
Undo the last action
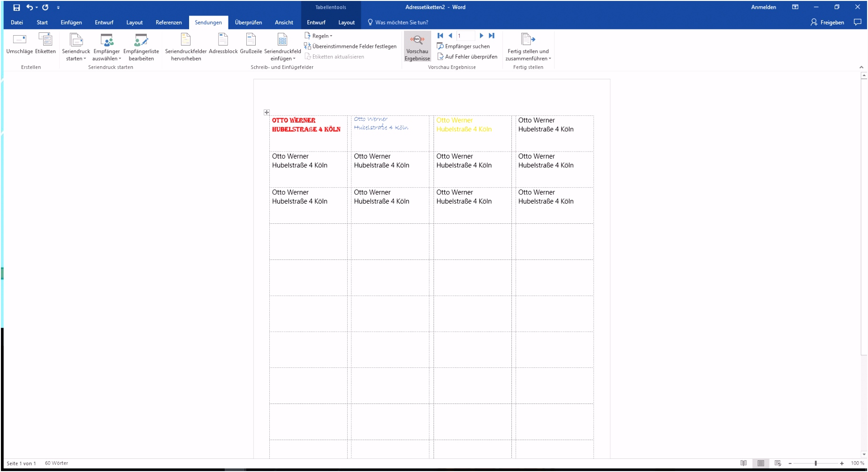(x=30, y=8)
